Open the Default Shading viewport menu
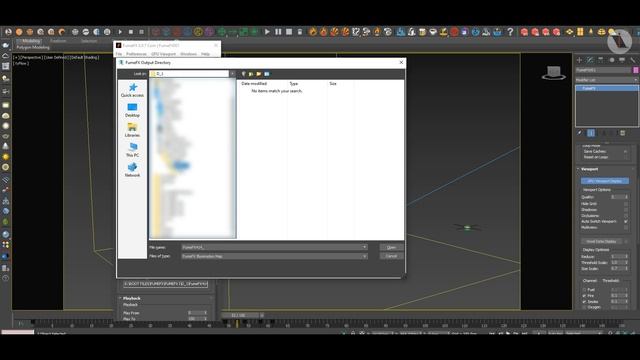Image resolution: width=640 pixels, height=360 pixels. 84,58
